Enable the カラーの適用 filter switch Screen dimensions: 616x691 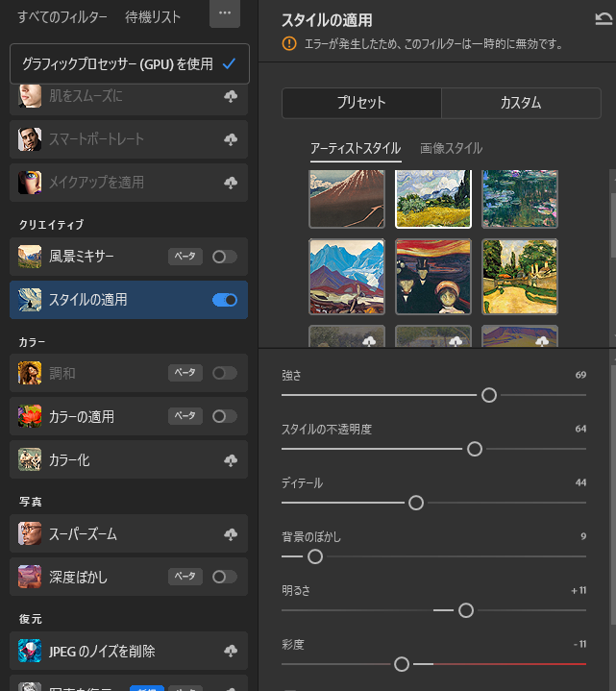click(224, 416)
